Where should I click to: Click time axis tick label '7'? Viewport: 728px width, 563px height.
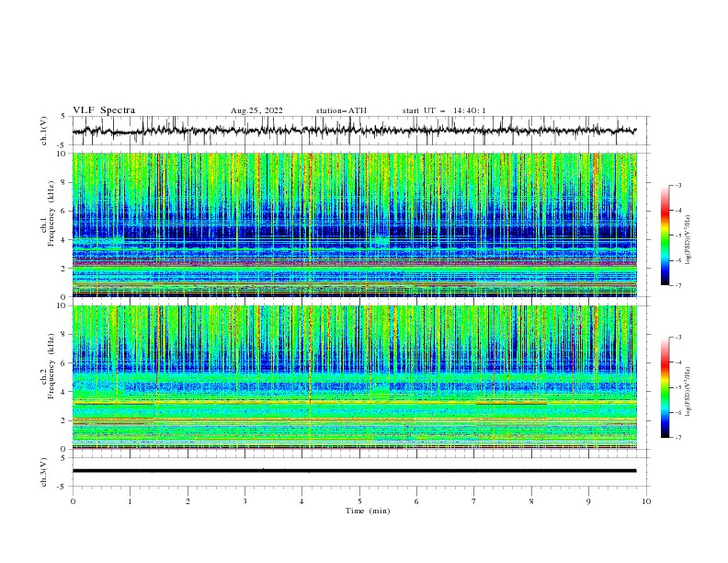[474, 501]
